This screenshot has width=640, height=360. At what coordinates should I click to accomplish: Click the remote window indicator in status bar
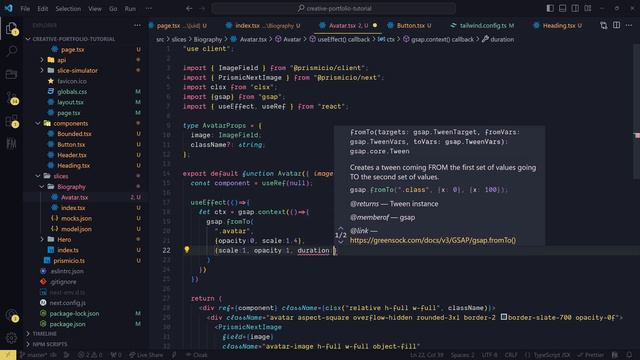click(x=8, y=355)
